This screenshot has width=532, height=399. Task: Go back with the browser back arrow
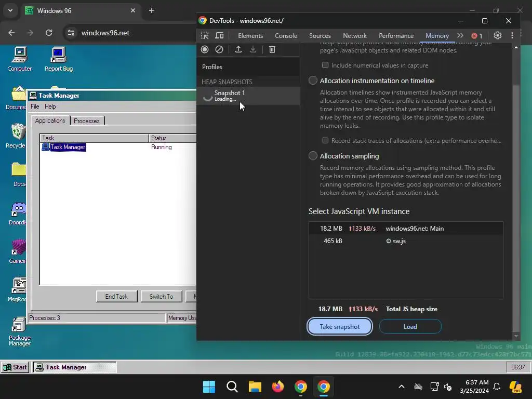11,33
